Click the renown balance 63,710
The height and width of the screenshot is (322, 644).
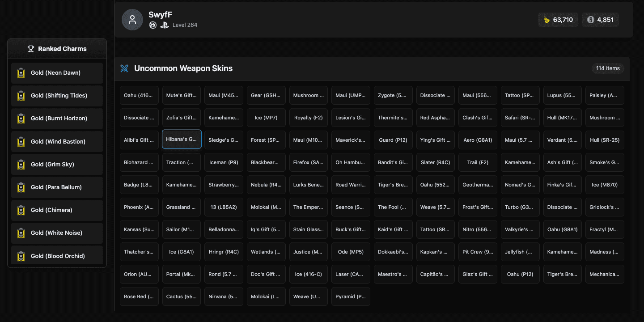coord(558,20)
